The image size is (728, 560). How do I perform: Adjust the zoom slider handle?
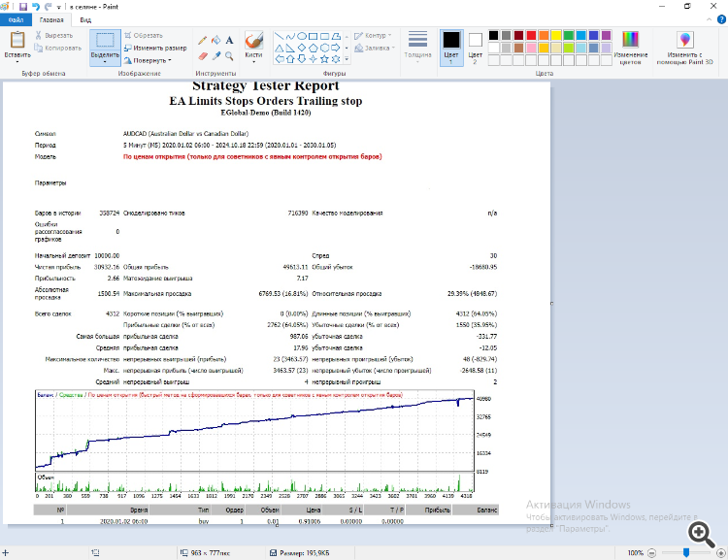(686, 552)
